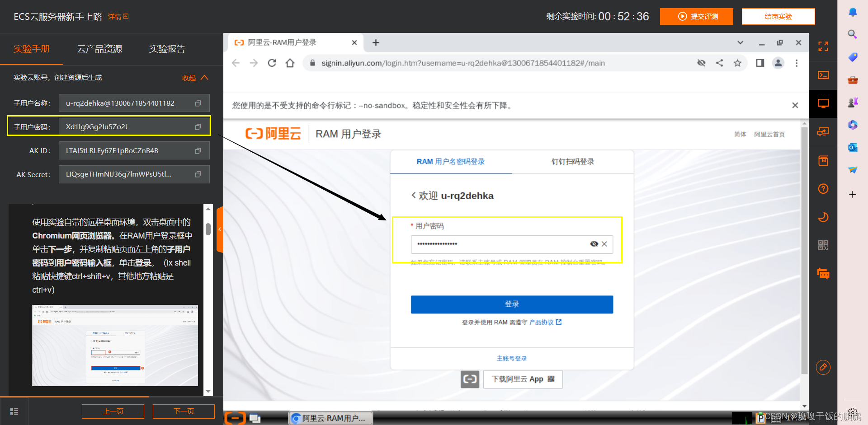Image resolution: width=868 pixels, height=425 pixels.
Task: Reload the Chromium page
Action: 272,63
